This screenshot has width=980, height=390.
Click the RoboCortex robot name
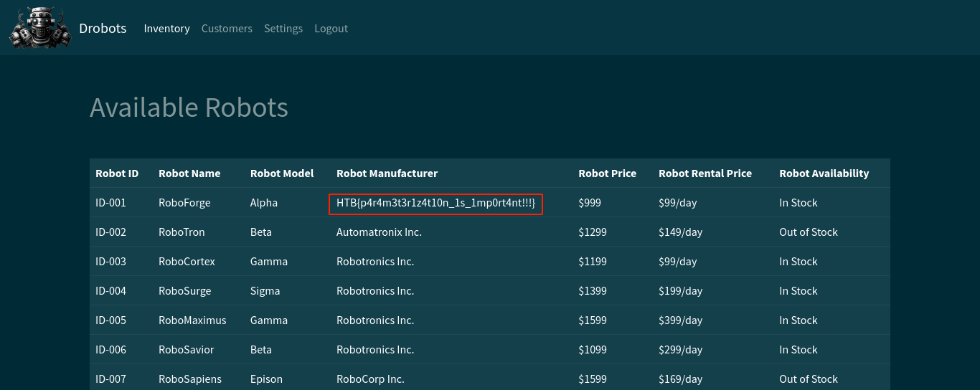187,262
